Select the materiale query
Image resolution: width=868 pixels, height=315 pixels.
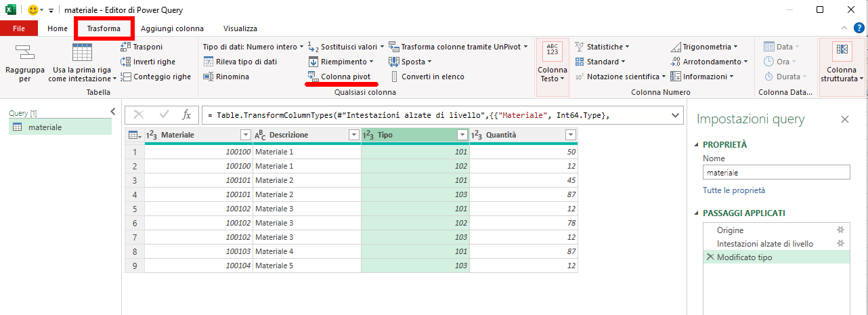click(60, 127)
